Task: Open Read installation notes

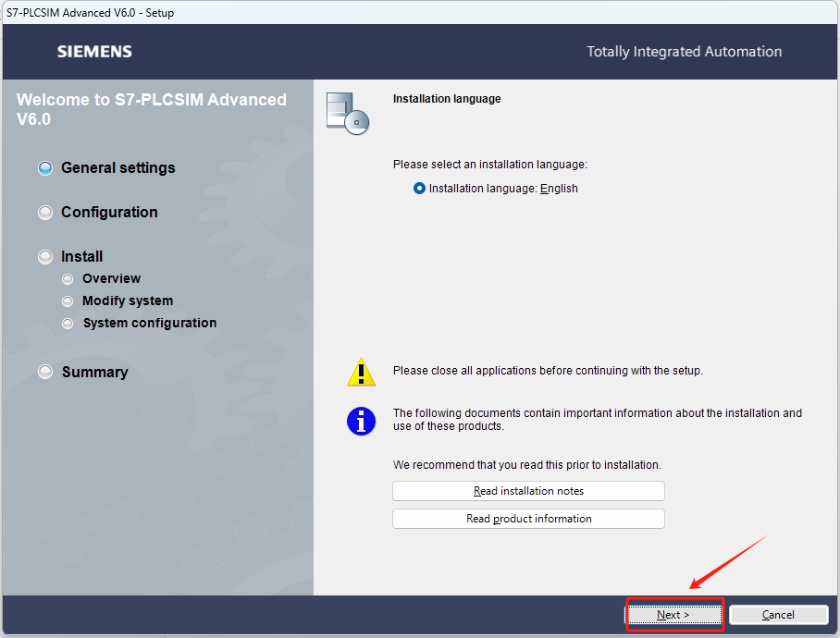Action: pyautogui.click(x=528, y=491)
